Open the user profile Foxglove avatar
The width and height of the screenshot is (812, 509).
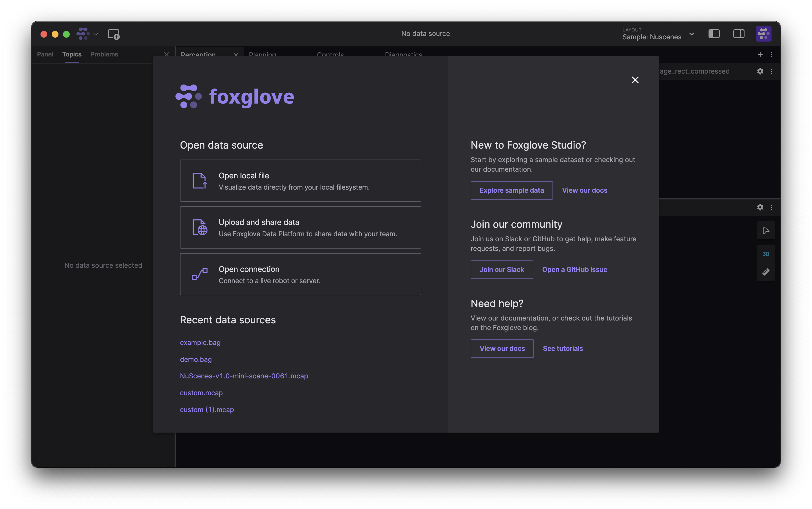(x=763, y=34)
